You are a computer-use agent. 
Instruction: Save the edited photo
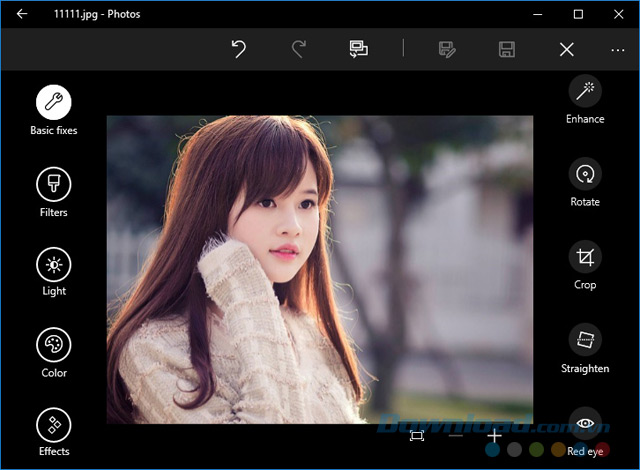pyautogui.click(x=507, y=49)
